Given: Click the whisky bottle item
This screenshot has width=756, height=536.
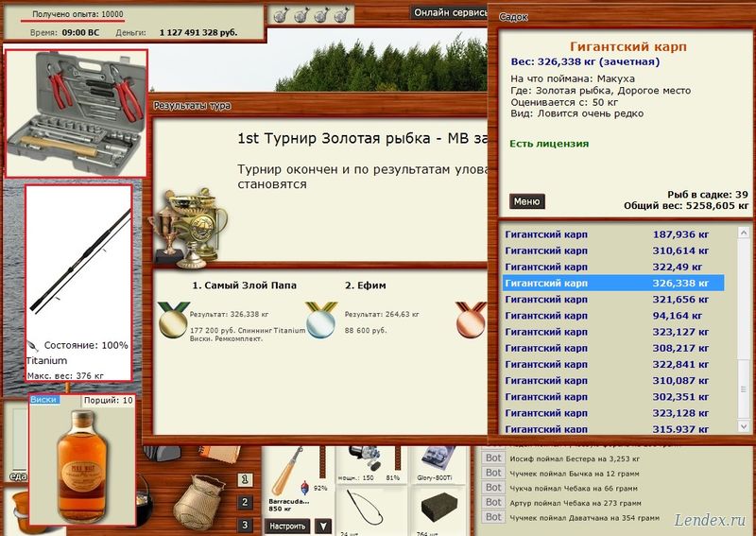Looking at the screenshot, I should (82, 463).
